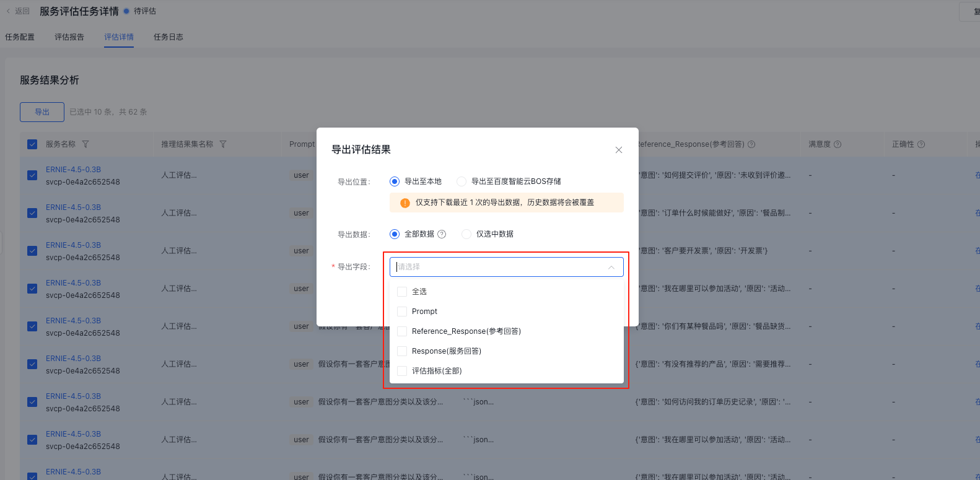Select 仅选中数据 radio option
Image resolution: width=980 pixels, height=480 pixels.
point(466,234)
